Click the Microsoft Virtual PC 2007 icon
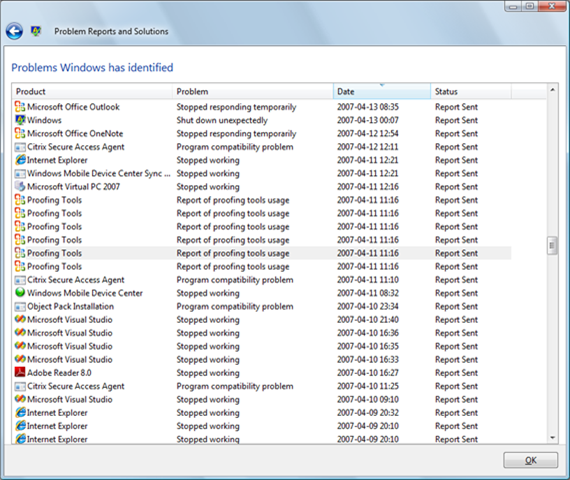This screenshot has height=480, width=570. 20,187
